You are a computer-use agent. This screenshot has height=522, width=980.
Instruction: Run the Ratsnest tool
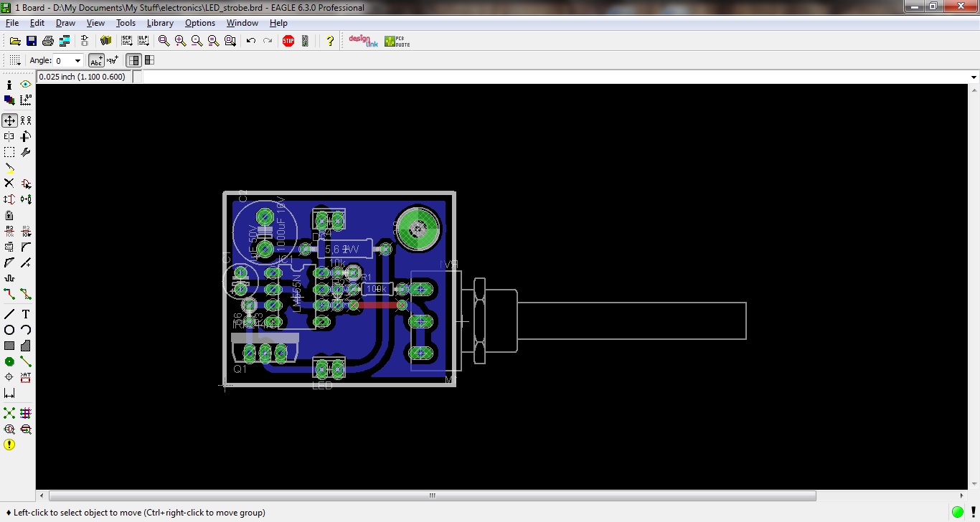point(9,413)
